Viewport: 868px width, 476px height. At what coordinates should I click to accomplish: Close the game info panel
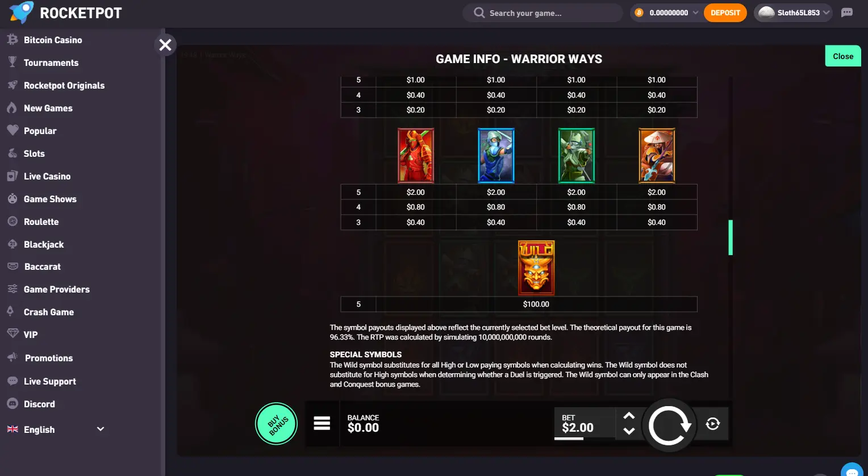click(843, 56)
